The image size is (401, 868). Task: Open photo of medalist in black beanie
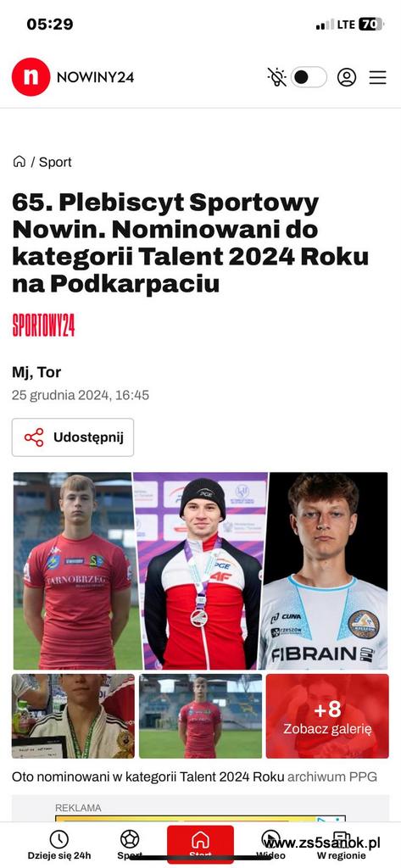(x=200, y=570)
